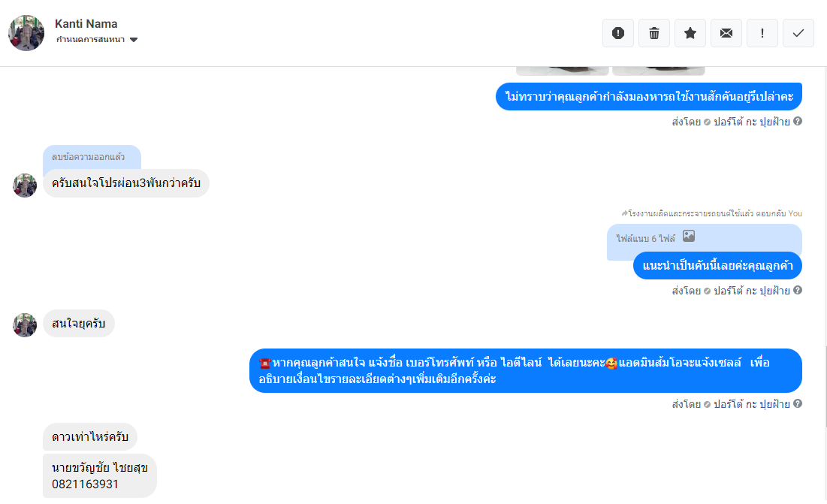Click the customer avatar beside สนใจยุครับ message

(x=25, y=324)
